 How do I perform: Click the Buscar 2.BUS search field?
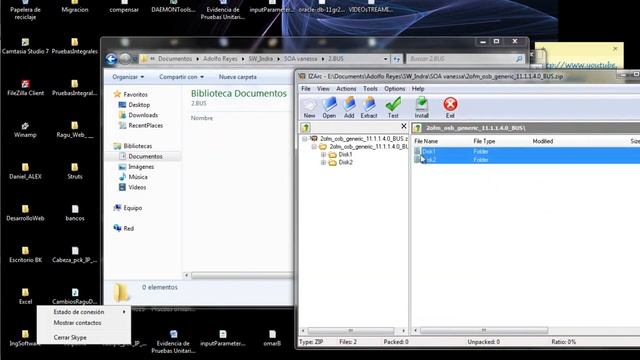(466, 59)
